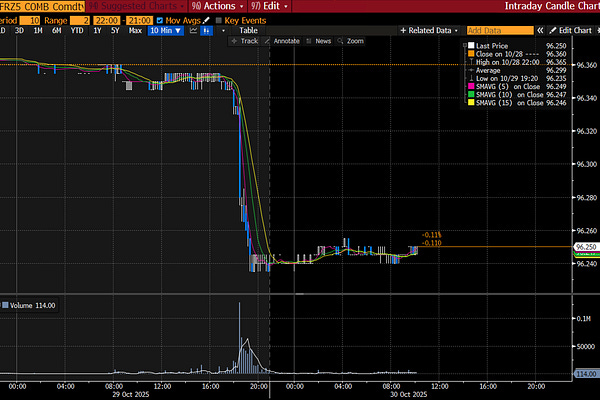Toggle the Mov Avgs checkbox

(x=160, y=20)
